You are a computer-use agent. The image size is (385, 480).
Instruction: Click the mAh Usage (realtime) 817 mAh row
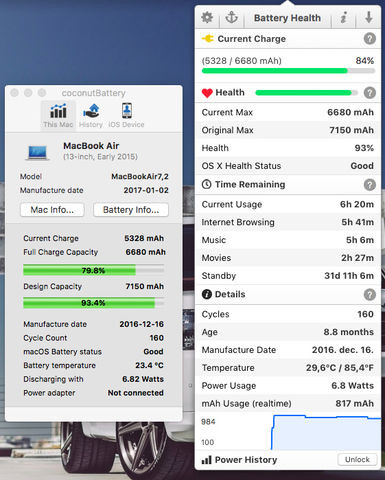click(x=288, y=404)
